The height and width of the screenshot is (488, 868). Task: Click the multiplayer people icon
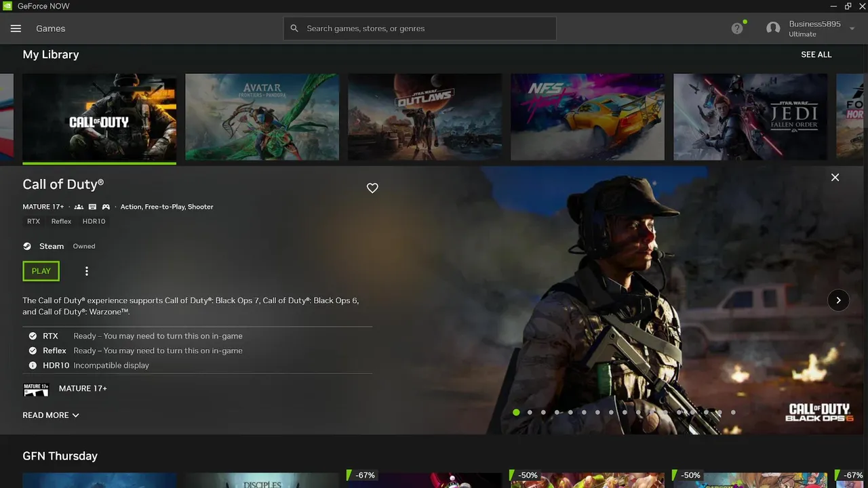tap(79, 207)
